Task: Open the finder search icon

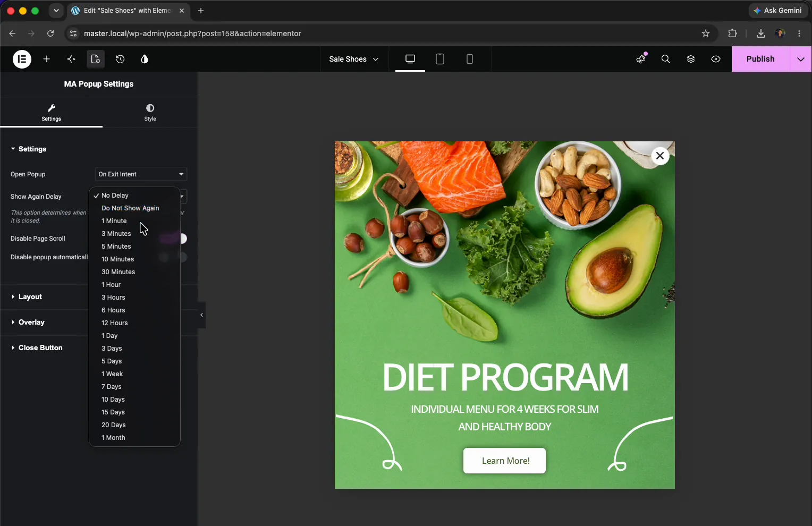Action: coord(666,59)
